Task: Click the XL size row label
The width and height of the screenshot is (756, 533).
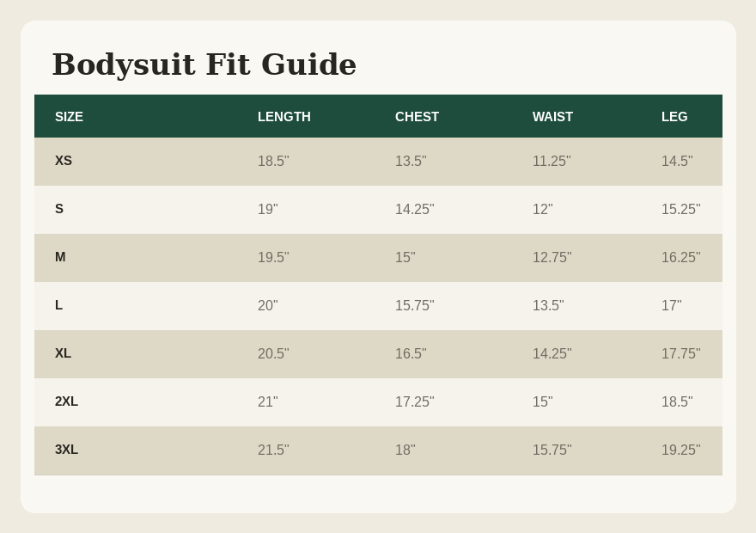Action: (63, 353)
